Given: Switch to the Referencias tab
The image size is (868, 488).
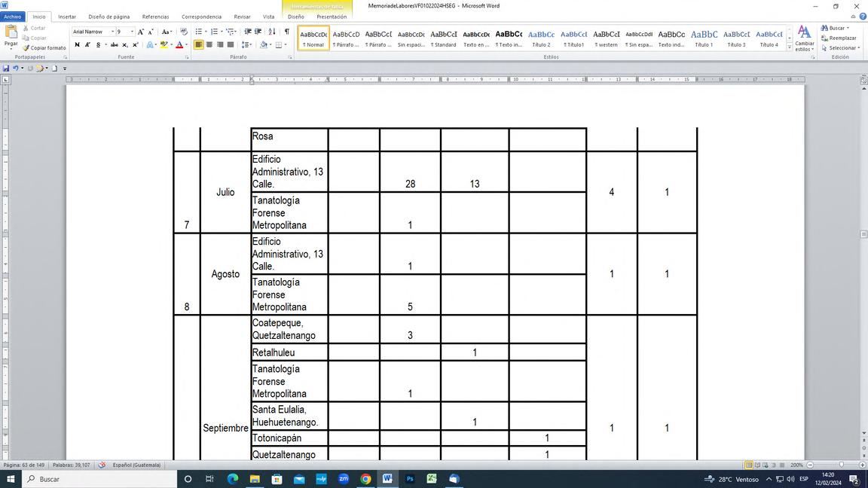Looking at the screenshot, I should point(155,17).
